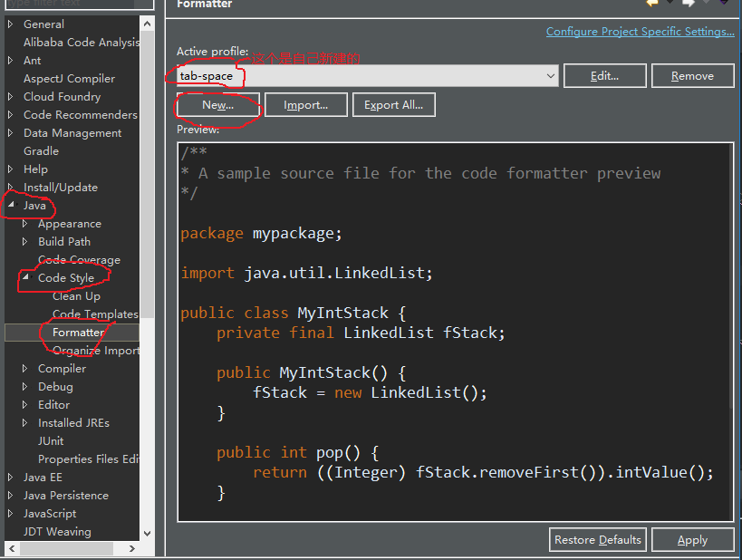Expand the General tree node
Screen dimensions: 742x560
(x=10, y=24)
